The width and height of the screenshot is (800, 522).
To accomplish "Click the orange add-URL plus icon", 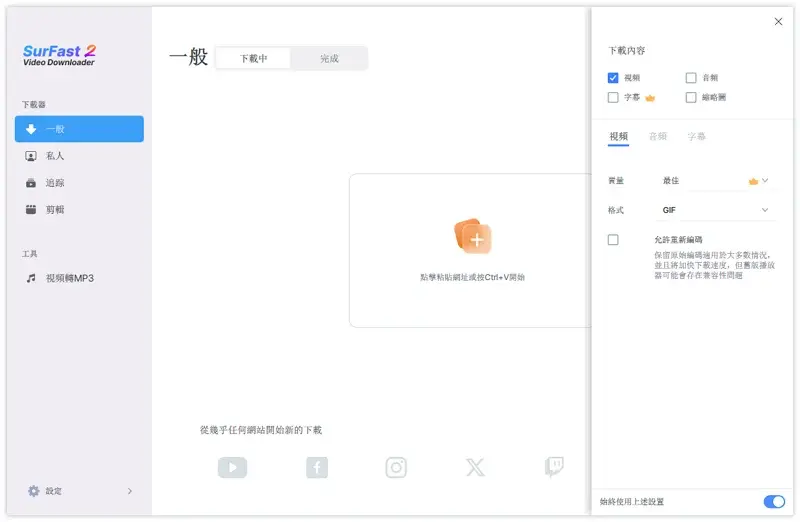I will point(473,237).
